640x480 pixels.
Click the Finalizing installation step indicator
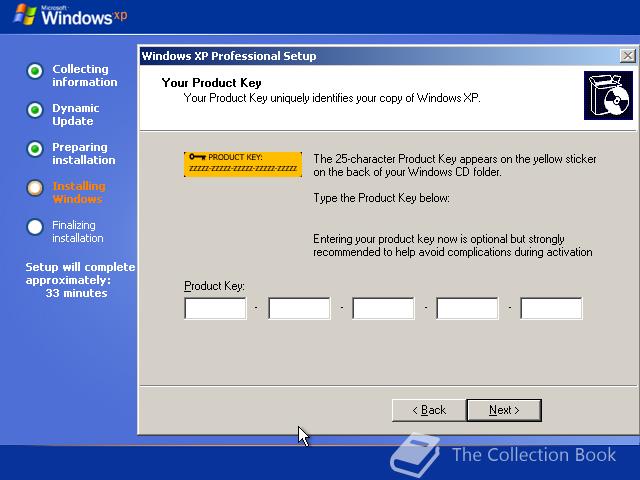pyautogui.click(x=35, y=227)
